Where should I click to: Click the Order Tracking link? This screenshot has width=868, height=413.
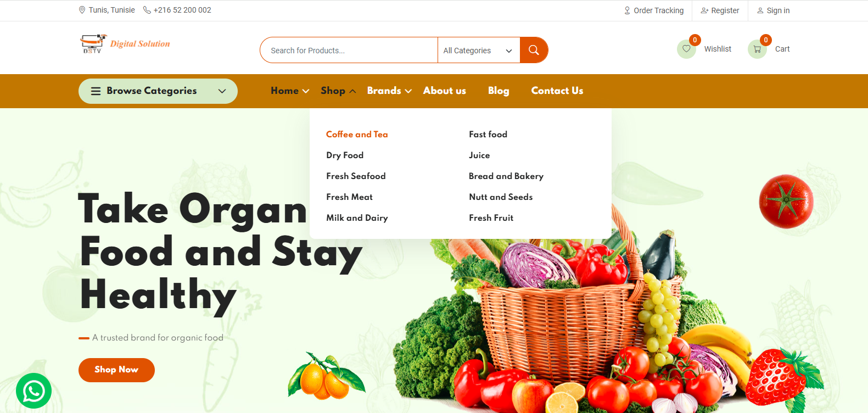coord(654,10)
